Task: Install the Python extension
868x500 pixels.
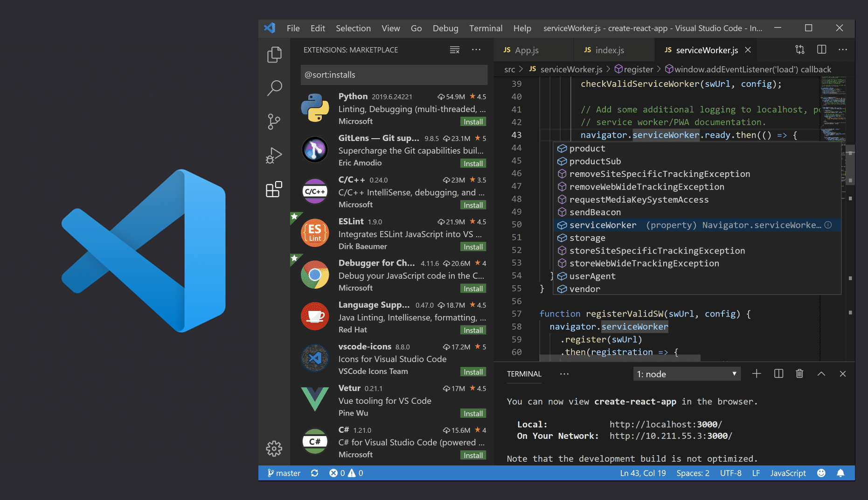Action: (473, 121)
